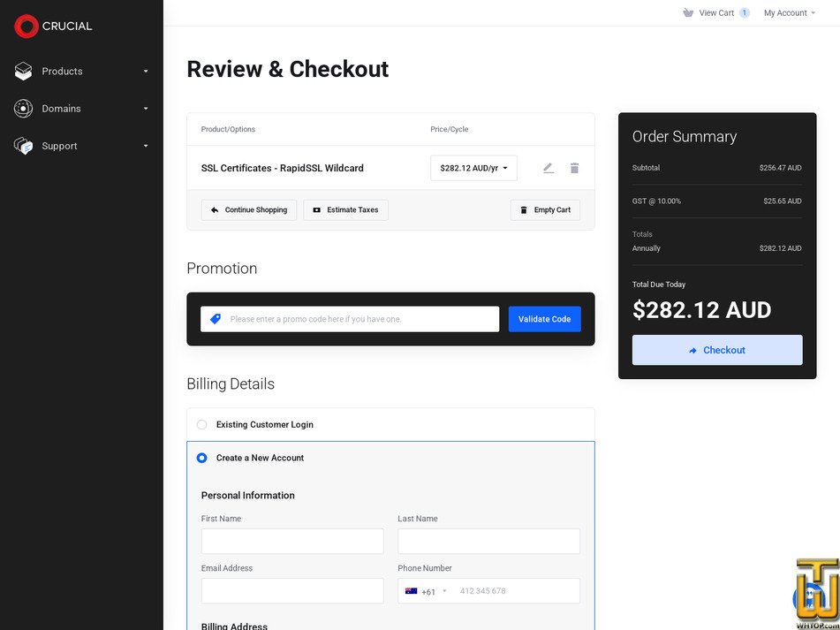Viewport: 840px width, 630px height.
Task: Click the cart count badge
Action: coord(744,13)
